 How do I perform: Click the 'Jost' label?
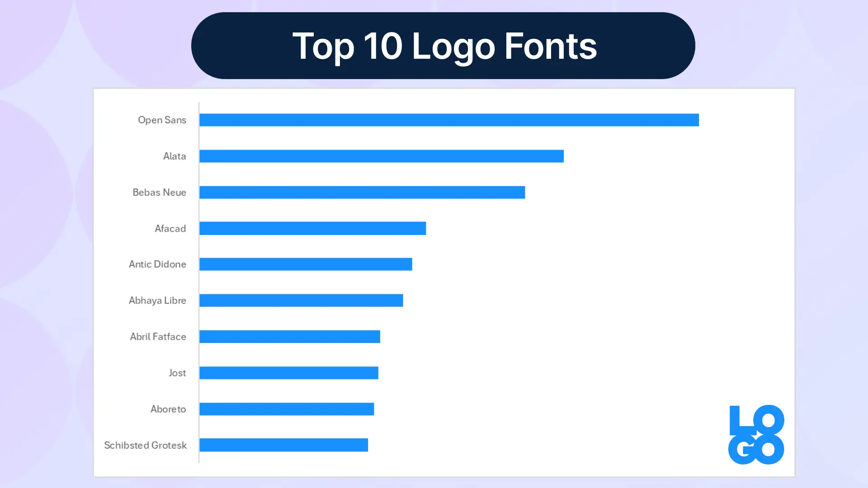point(177,372)
